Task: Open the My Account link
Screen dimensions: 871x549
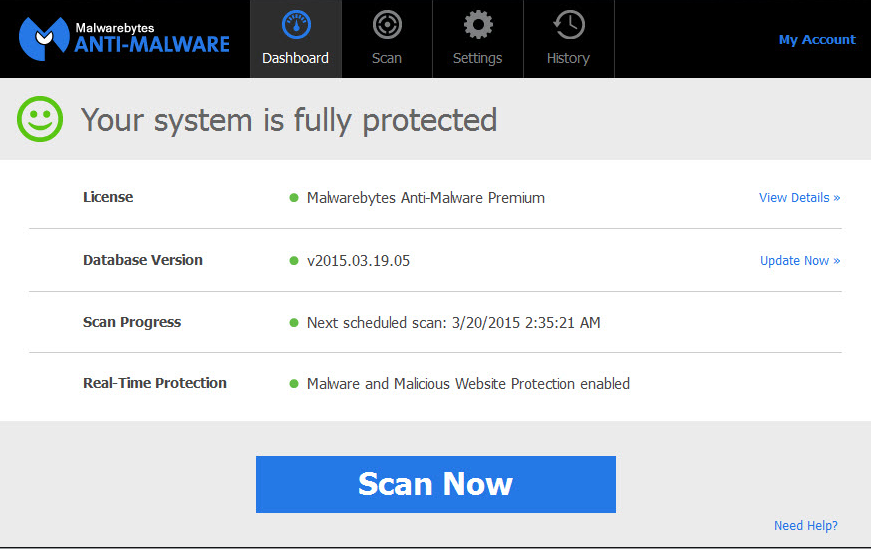Action: click(817, 40)
